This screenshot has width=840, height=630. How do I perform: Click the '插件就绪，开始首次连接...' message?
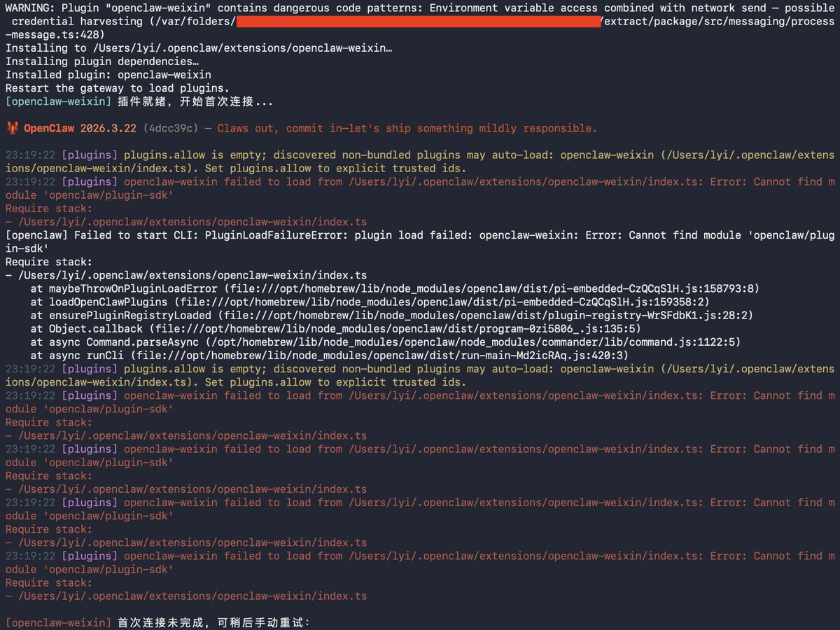click(195, 101)
